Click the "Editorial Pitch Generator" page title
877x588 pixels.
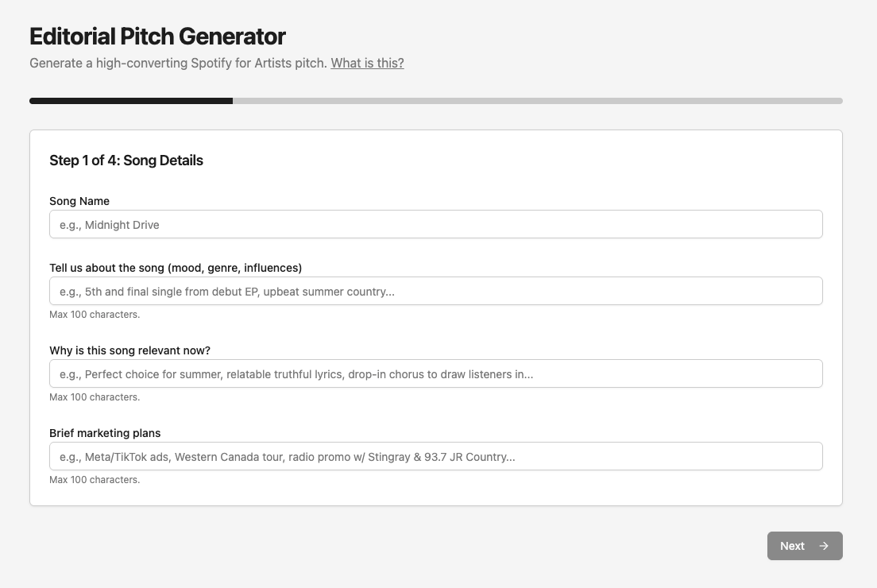pos(157,37)
